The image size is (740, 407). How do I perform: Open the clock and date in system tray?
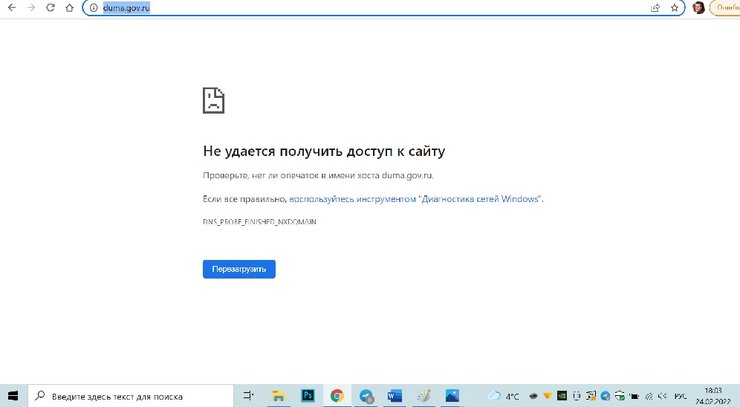(712, 395)
